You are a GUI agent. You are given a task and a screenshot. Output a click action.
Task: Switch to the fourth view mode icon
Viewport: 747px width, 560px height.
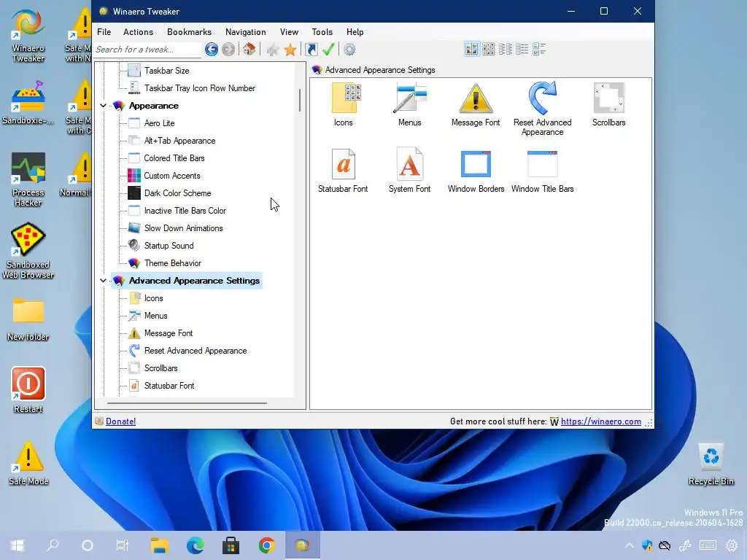click(x=522, y=49)
